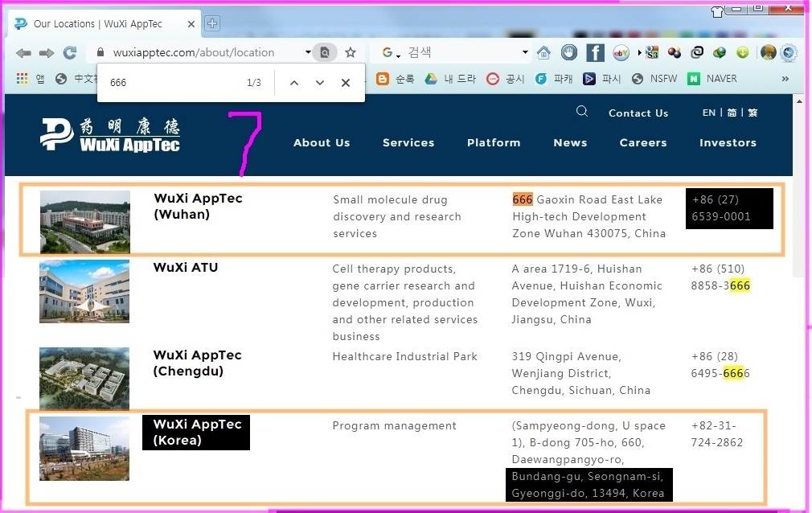
Task: Open the 내 드라 Google Drive bookmark
Action: pos(450,79)
